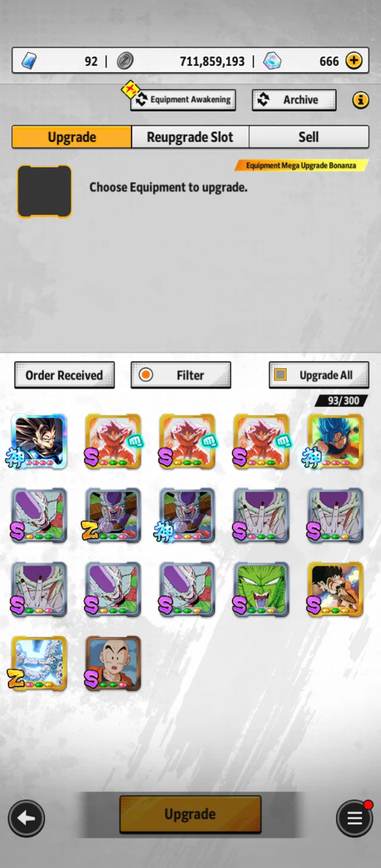The image size is (381, 868).
Task: Select the Krillin equipment icon
Action: (113, 663)
